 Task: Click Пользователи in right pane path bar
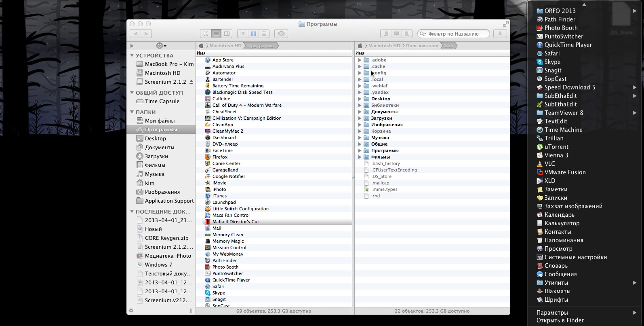click(422, 46)
